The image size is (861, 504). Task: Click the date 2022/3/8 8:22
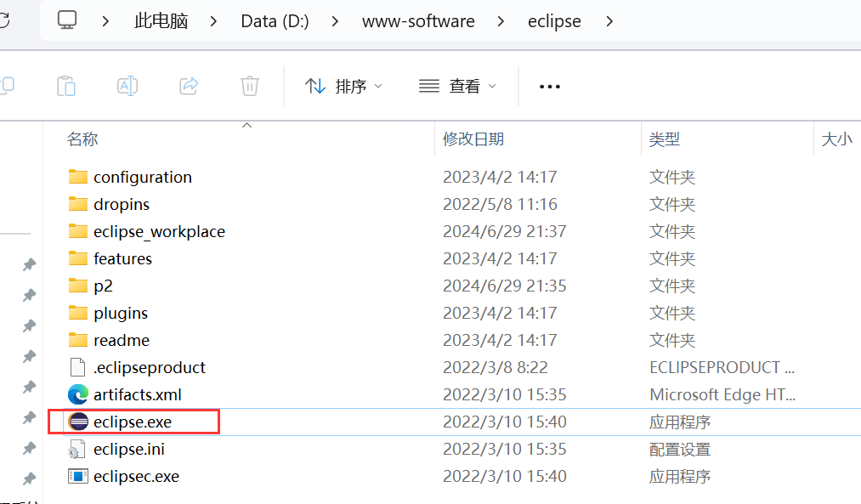tap(496, 367)
